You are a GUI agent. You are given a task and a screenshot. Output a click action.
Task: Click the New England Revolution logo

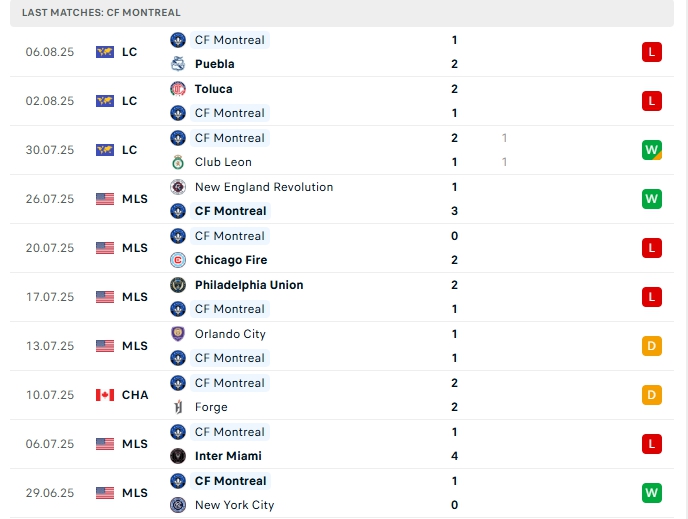(178, 187)
